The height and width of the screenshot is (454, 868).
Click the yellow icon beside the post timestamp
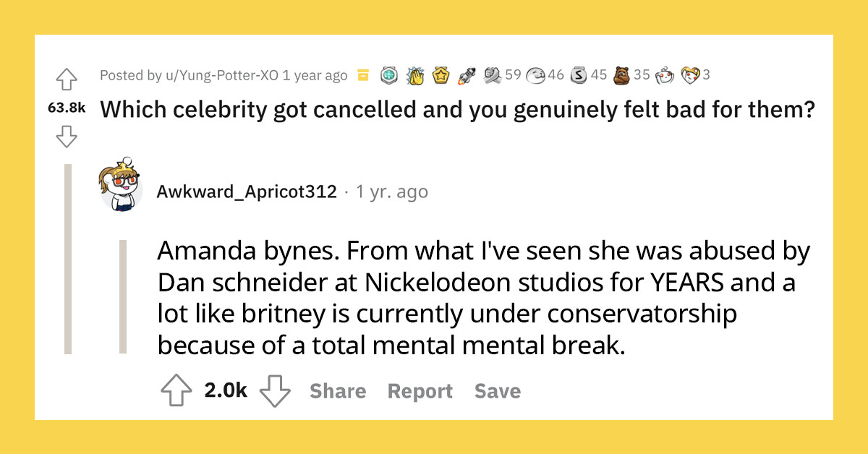[362, 74]
